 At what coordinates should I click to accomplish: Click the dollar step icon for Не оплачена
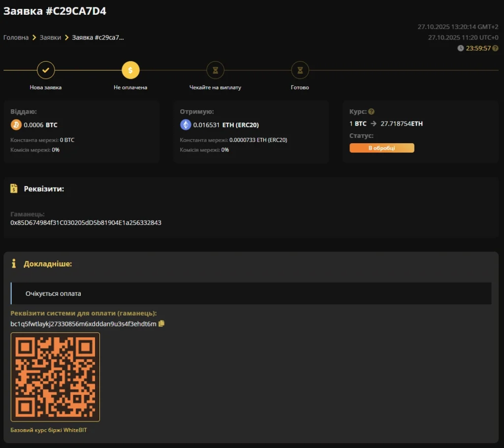[130, 70]
